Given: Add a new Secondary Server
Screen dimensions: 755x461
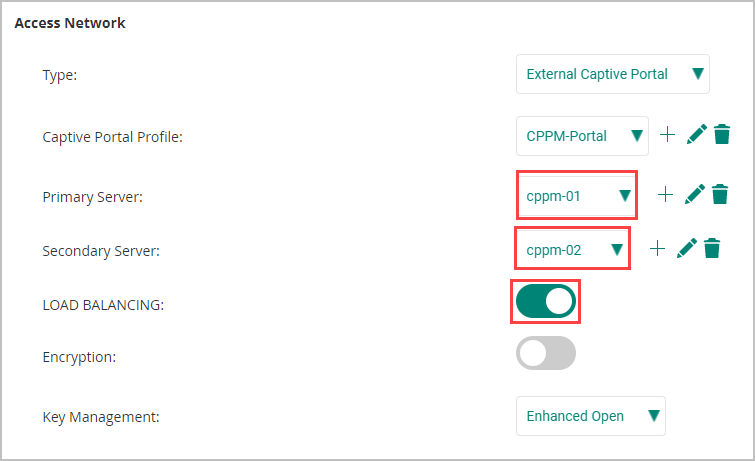Looking at the screenshot, I should [x=657, y=249].
